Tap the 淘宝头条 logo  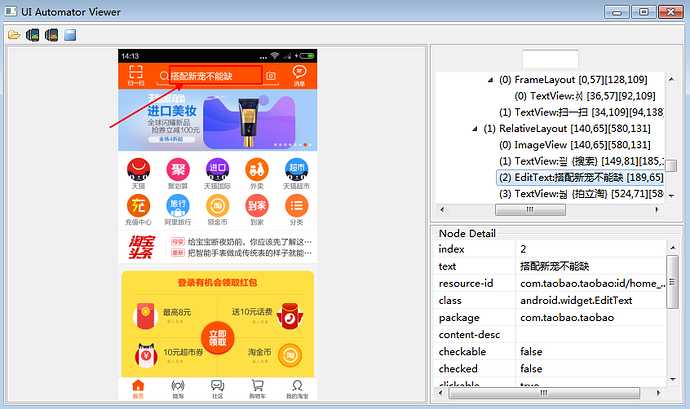(x=141, y=247)
